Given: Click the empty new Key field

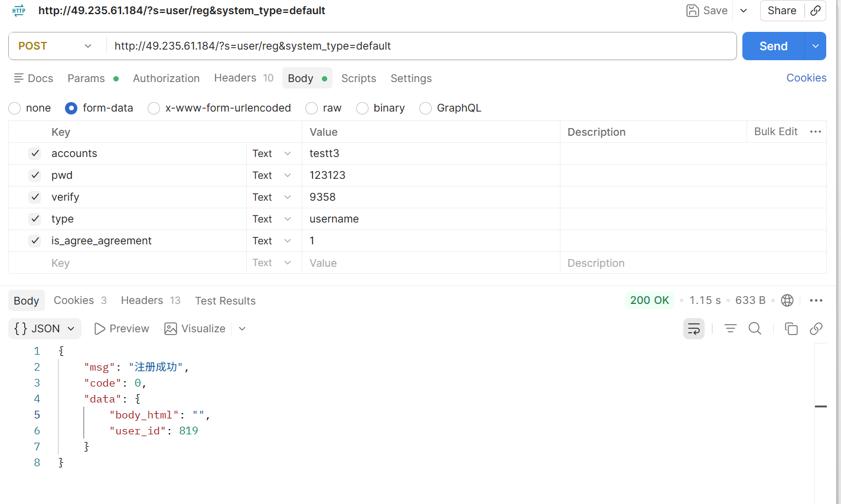Looking at the screenshot, I should 148,263.
